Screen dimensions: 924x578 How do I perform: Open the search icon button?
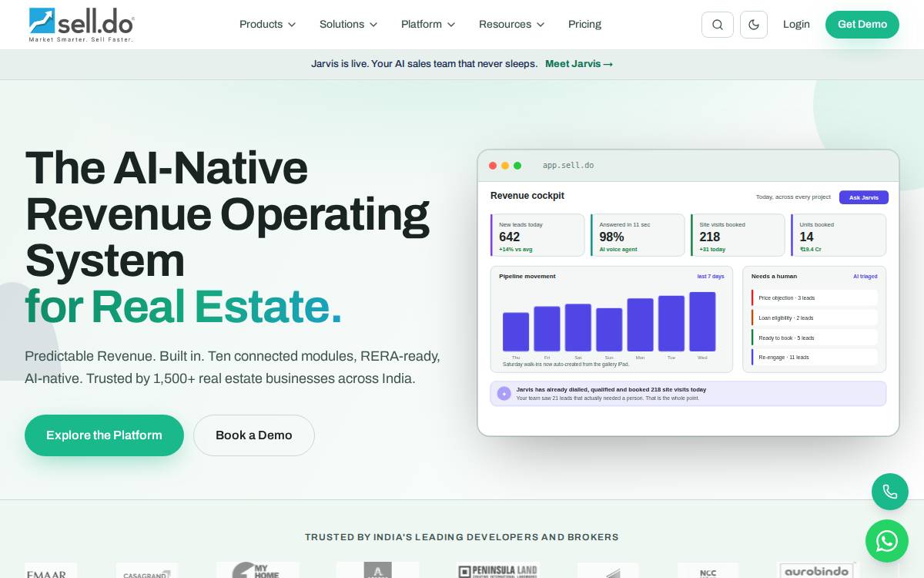[x=718, y=25]
